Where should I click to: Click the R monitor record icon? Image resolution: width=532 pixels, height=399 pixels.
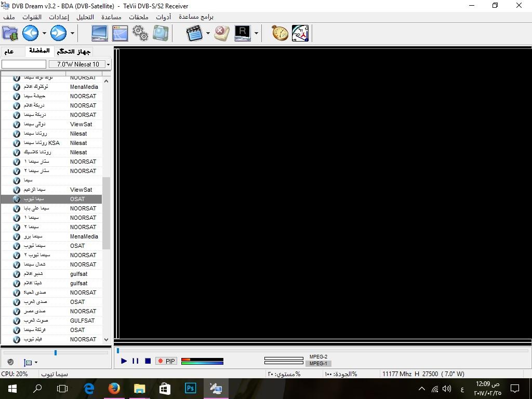pos(243,33)
